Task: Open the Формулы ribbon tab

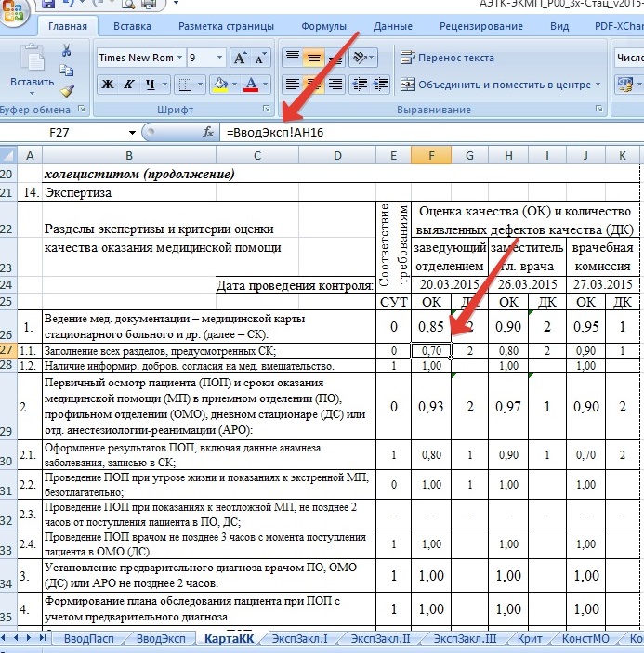Action: coord(323,26)
